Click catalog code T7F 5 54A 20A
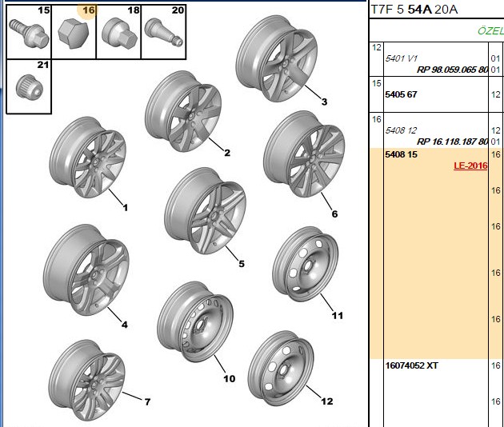Image resolution: width=504 pixels, height=427 pixels. pos(414,10)
